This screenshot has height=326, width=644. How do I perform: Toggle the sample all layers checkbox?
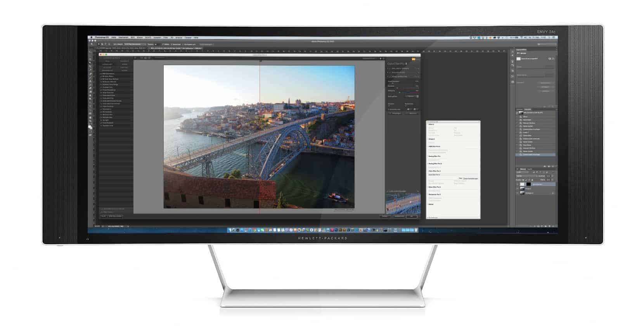click(183, 44)
